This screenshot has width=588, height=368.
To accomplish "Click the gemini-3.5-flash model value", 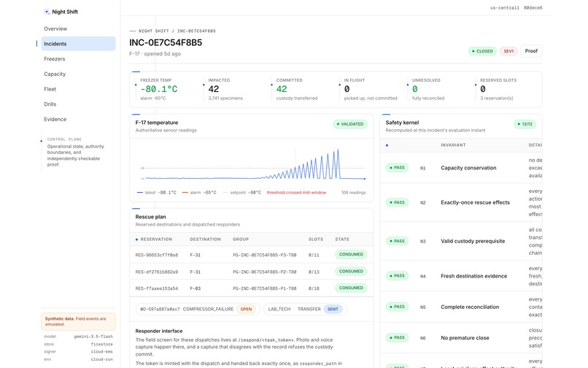I will point(93,337).
